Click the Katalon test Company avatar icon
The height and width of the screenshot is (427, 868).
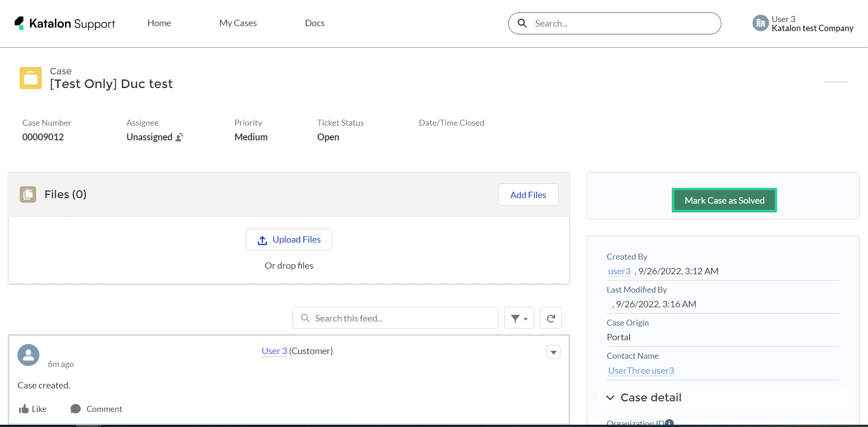pyautogui.click(x=760, y=22)
